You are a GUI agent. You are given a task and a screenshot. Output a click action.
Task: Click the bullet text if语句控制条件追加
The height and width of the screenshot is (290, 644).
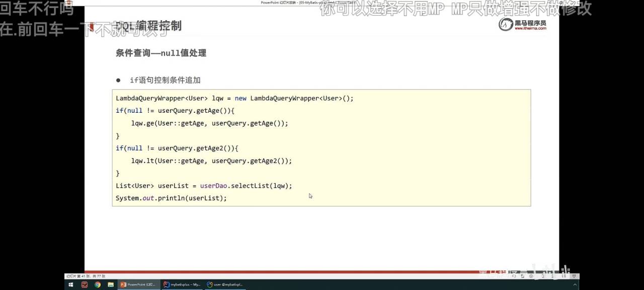pos(165,80)
